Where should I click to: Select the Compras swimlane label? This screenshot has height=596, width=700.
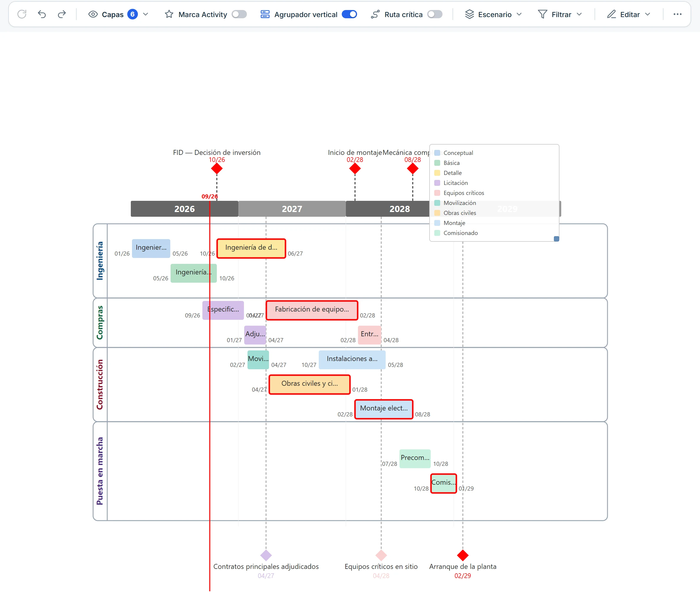coord(100,322)
